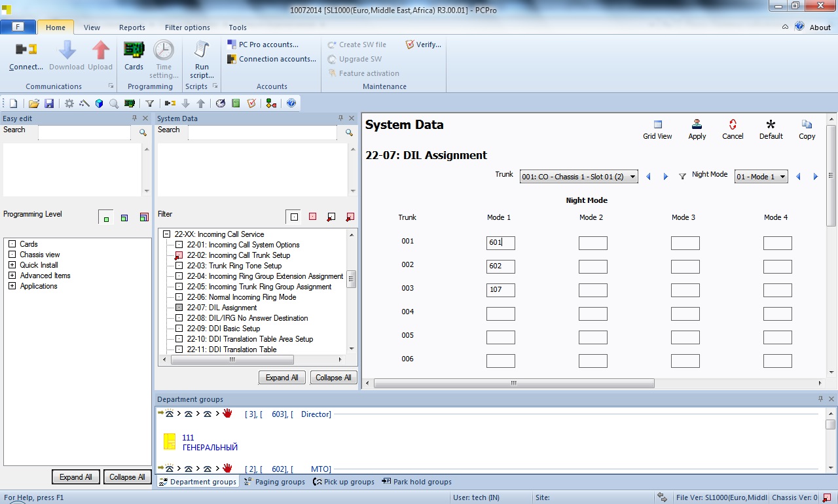Click the yellow phone icon for extension 111
This screenshot has width=838, height=504.
(170, 441)
